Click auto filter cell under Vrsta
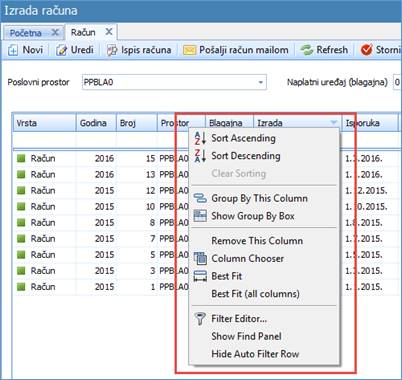402x380 pixels. coord(45,141)
